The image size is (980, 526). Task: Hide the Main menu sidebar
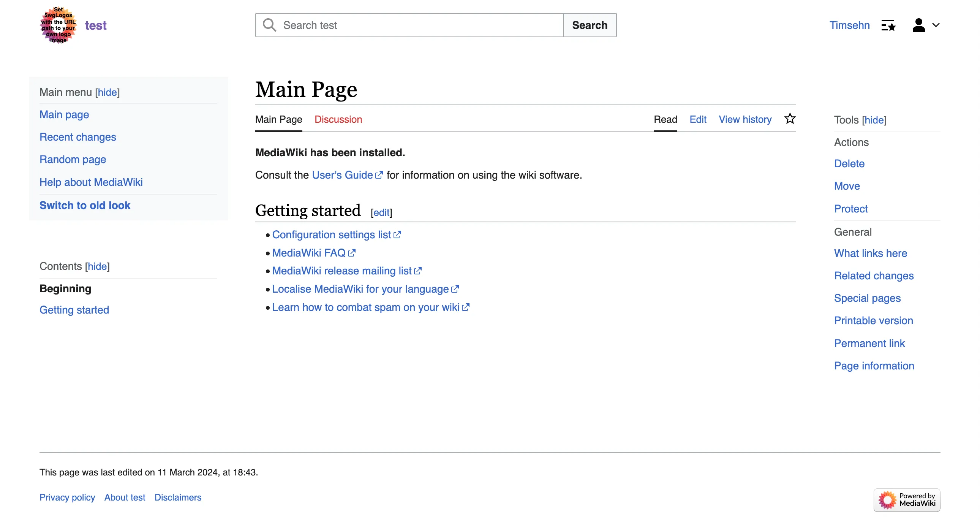click(107, 92)
